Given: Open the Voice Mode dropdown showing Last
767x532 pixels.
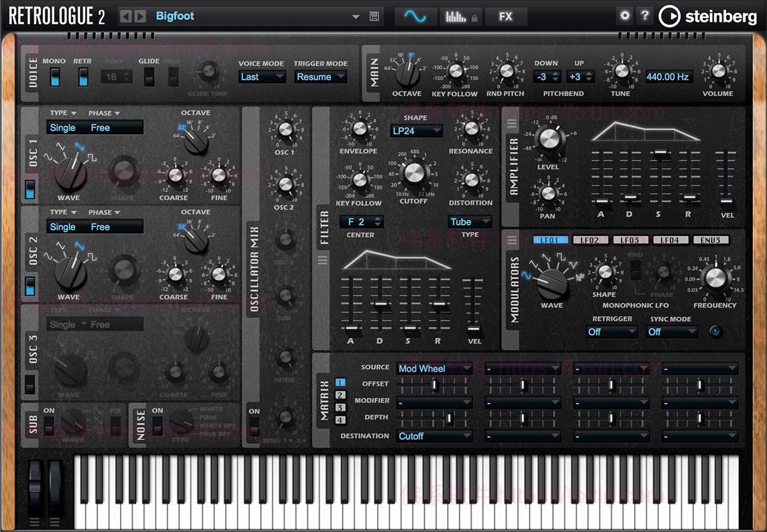Looking at the screenshot, I should point(263,77).
